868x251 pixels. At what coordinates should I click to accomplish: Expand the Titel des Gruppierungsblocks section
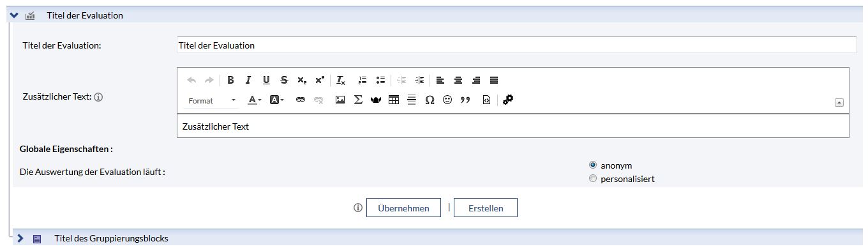(20, 238)
